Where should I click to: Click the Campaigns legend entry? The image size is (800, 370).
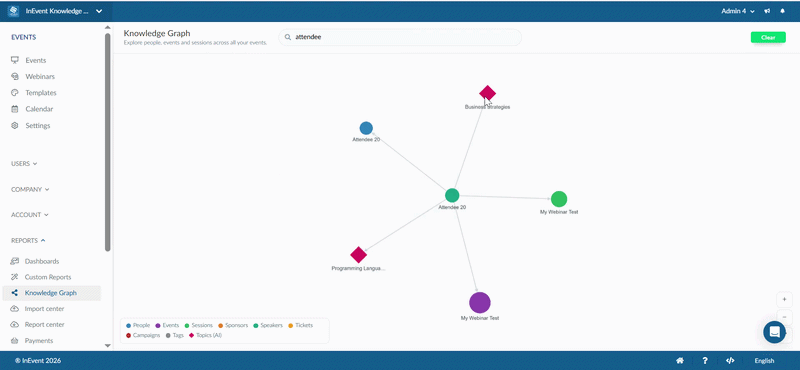click(x=143, y=336)
